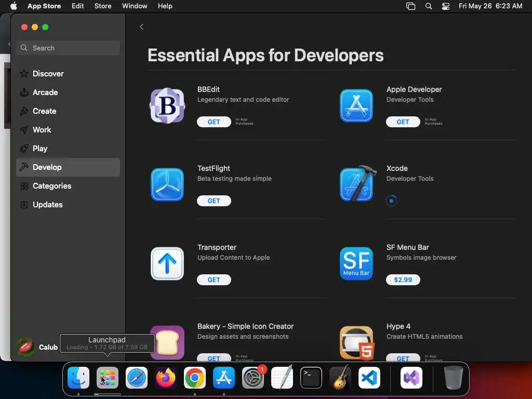Image resolution: width=532 pixels, height=399 pixels.
Task: Open the Bakery bread slice icon
Action: coord(167,343)
